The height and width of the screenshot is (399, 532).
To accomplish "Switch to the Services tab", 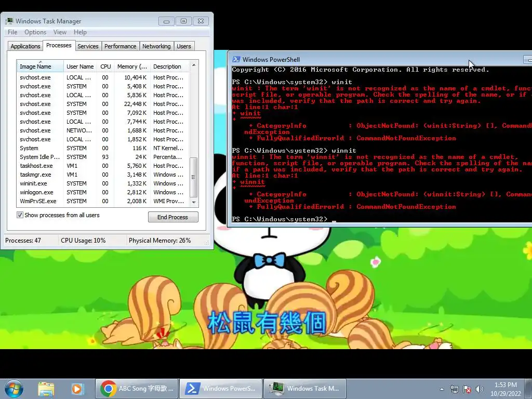I will pyautogui.click(x=88, y=46).
